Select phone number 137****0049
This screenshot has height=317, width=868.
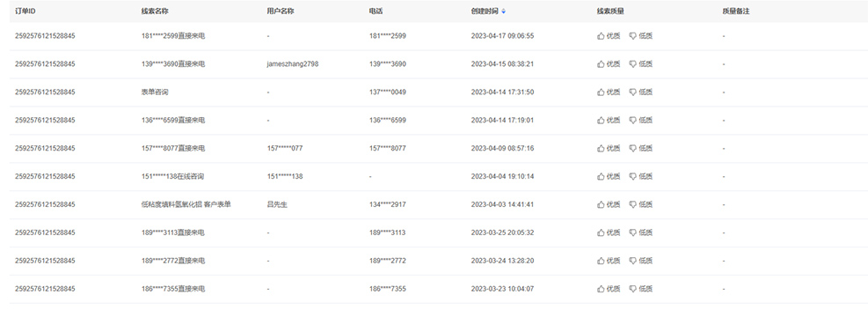click(x=388, y=92)
